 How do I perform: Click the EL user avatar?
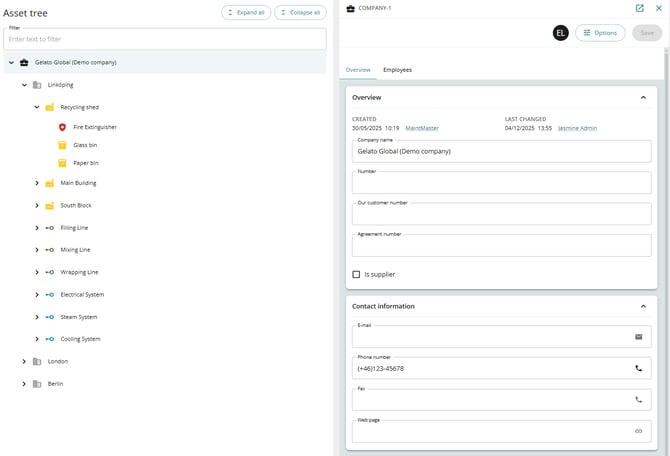(x=561, y=33)
